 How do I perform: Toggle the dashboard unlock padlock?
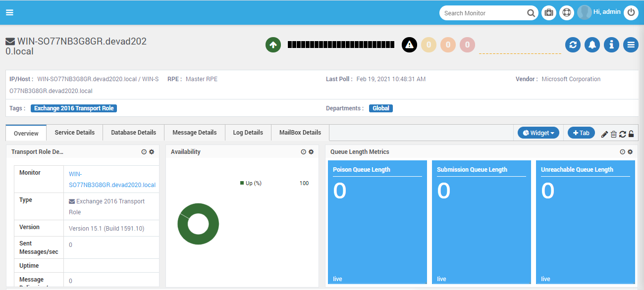click(631, 134)
